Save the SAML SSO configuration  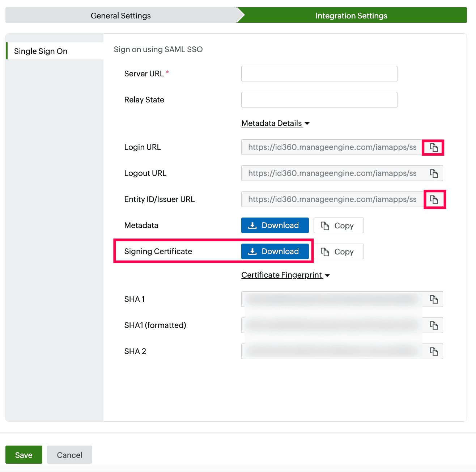tap(24, 455)
